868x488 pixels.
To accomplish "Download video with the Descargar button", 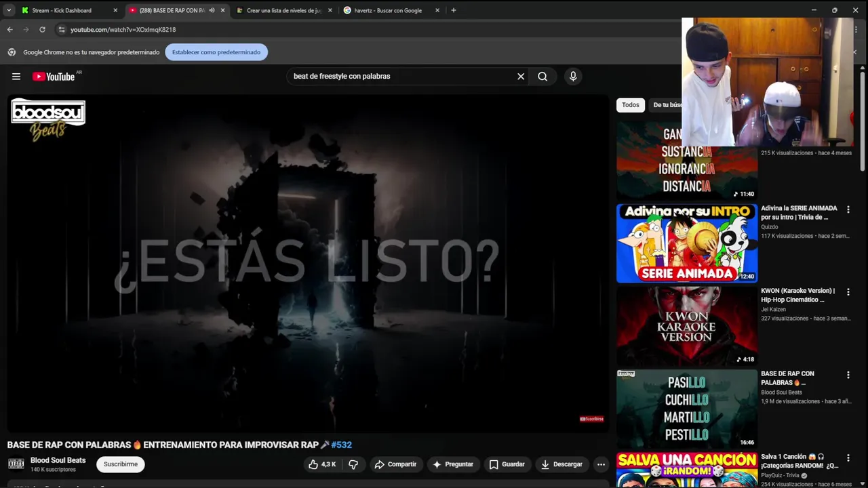I will point(560,464).
